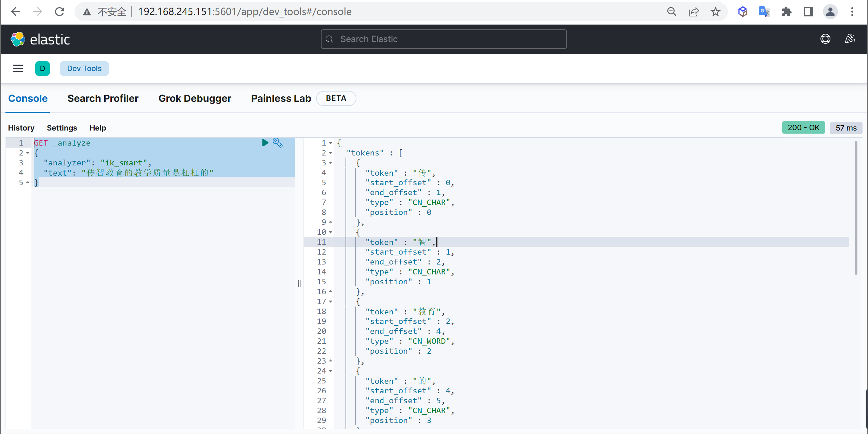Click the green D space avatar
The width and height of the screenshot is (868, 434).
42,68
